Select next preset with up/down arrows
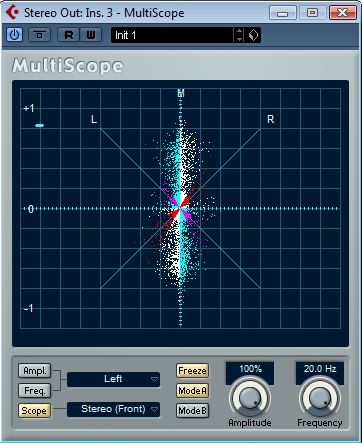Viewport: 362px width, 443px height. pyautogui.click(x=239, y=35)
